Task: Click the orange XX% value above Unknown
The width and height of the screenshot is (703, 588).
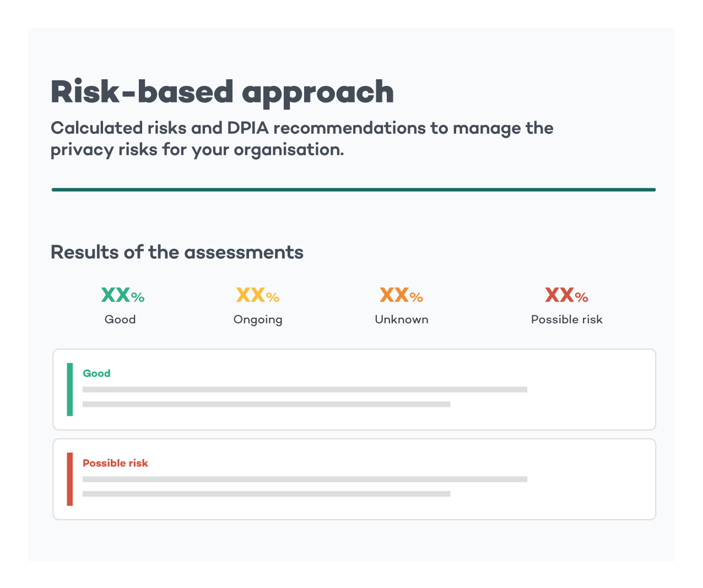Action: coord(401,296)
